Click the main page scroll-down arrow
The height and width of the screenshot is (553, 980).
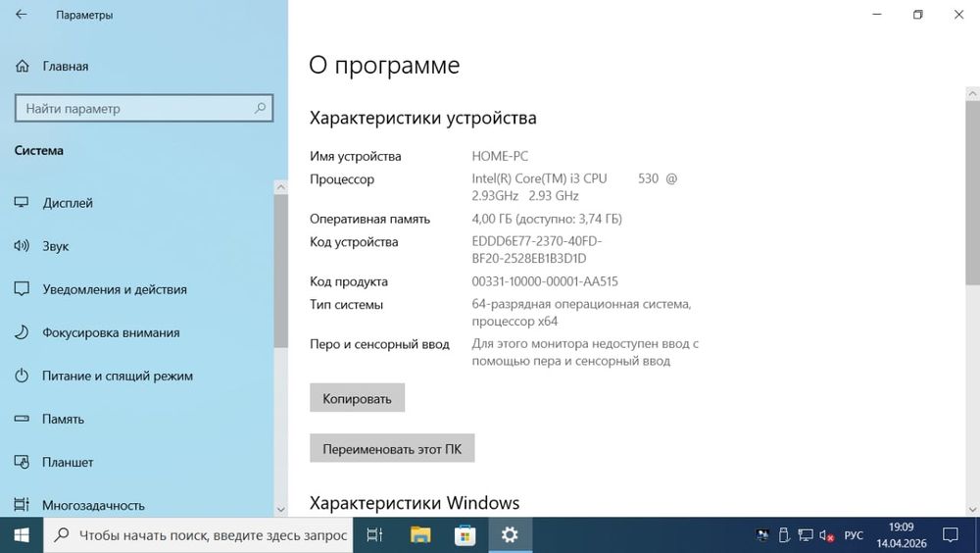(x=972, y=509)
